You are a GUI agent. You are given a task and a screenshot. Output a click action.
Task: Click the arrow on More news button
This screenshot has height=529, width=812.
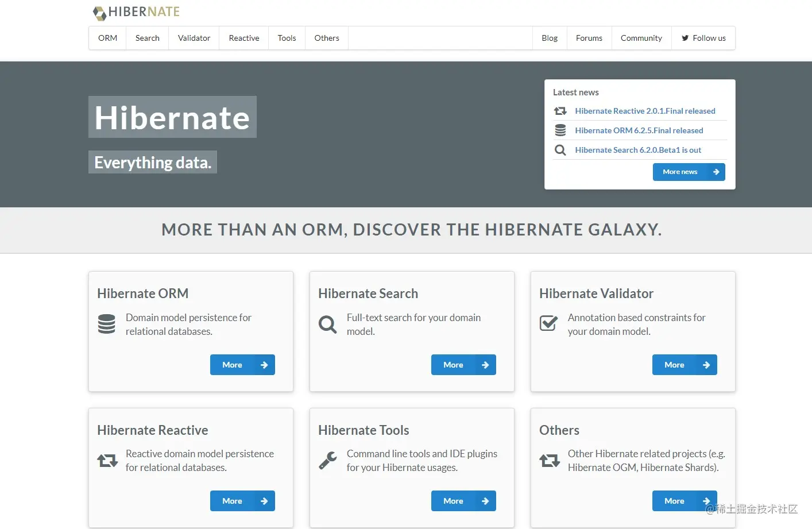[x=716, y=172]
